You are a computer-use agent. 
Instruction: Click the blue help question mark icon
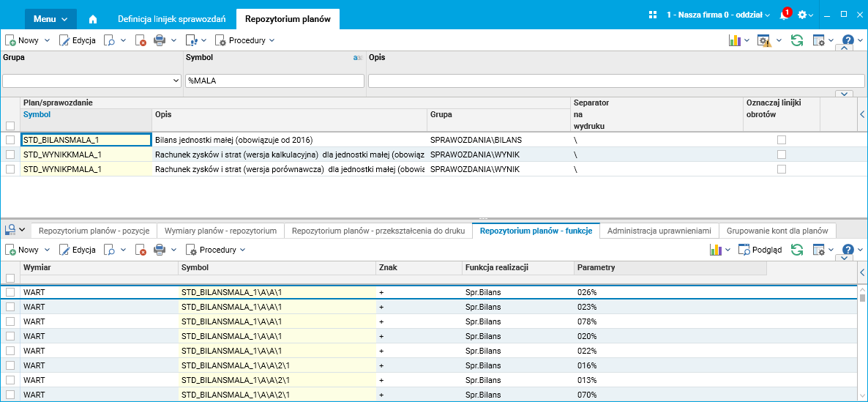[x=848, y=41]
